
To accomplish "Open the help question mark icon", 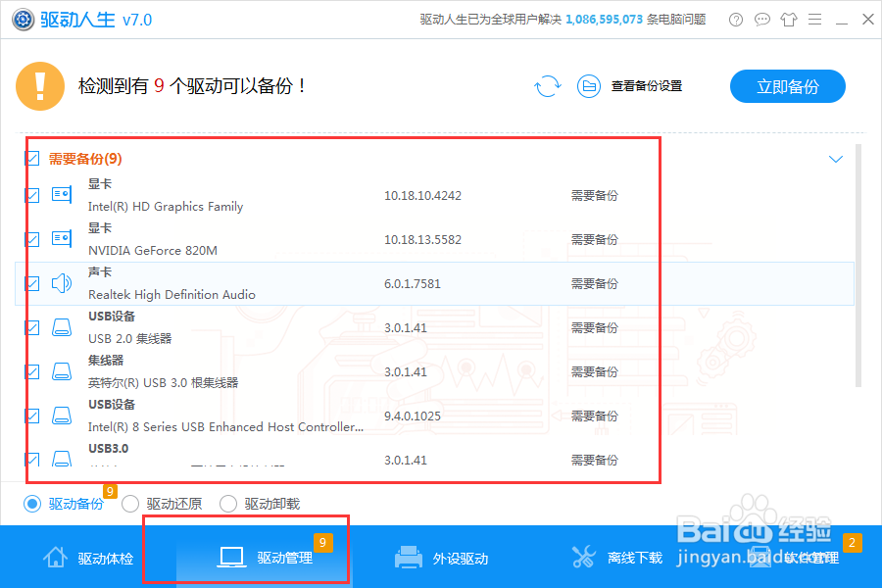I will tap(736, 20).
